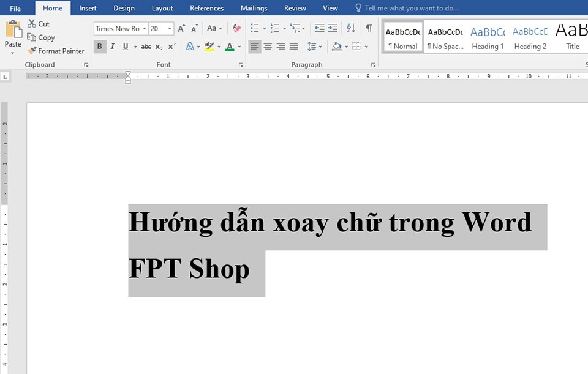Viewport: 588px width, 374px height.
Task: Open the font color picker arrow
Action: (x=239, y=46)
